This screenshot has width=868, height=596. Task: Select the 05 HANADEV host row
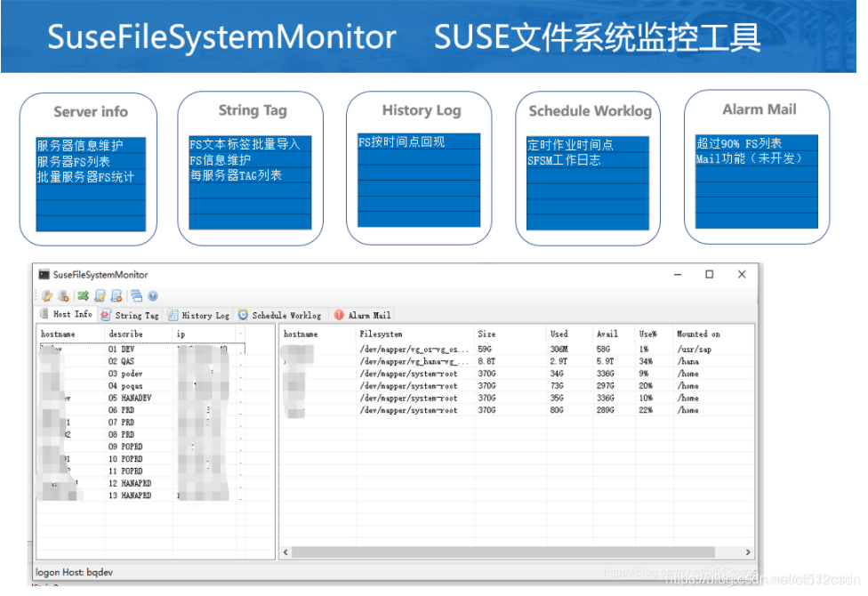point(141,398)
